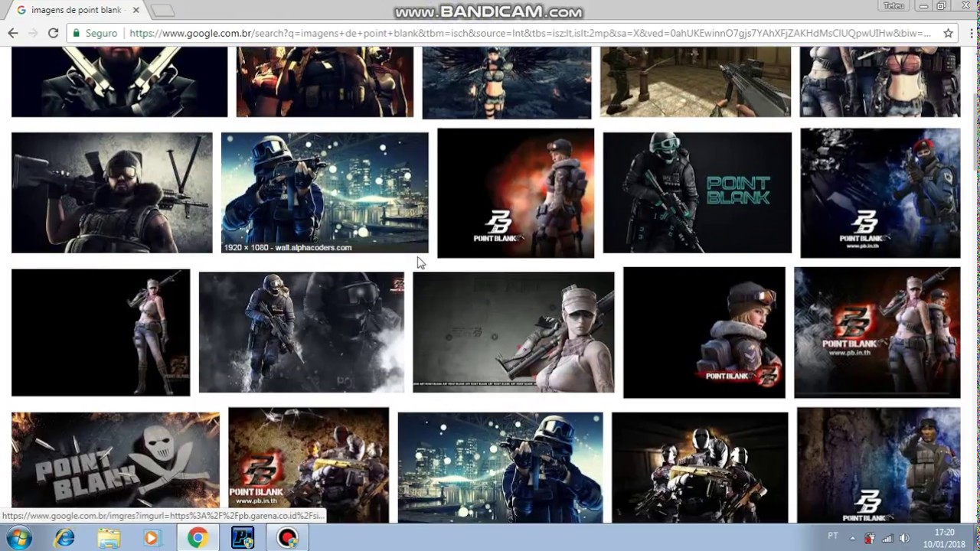Open Windows Media Player from taskbar
The width and height of the screenshot is (980, 551).
pyautogui.click(x=152, y=538)
